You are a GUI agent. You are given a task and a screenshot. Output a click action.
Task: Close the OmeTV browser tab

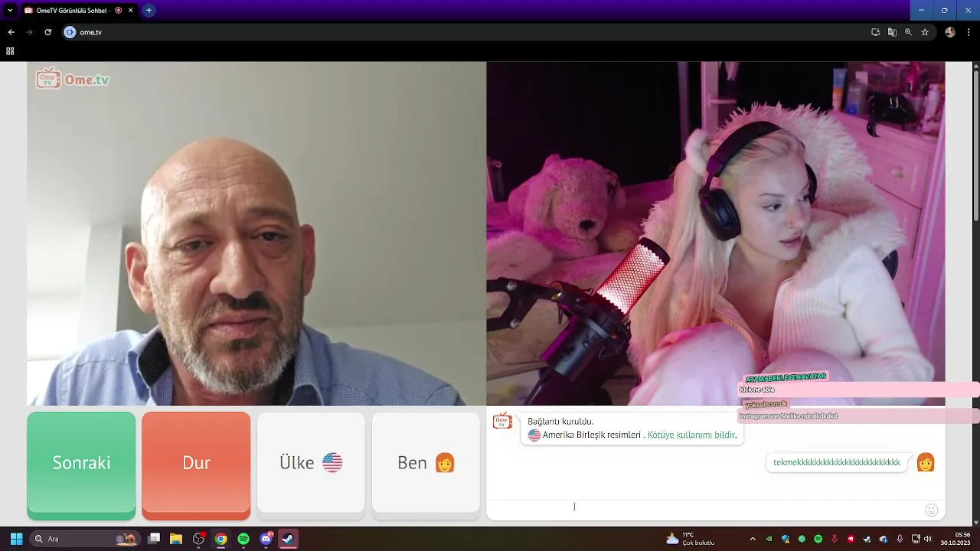coord(131,11)
